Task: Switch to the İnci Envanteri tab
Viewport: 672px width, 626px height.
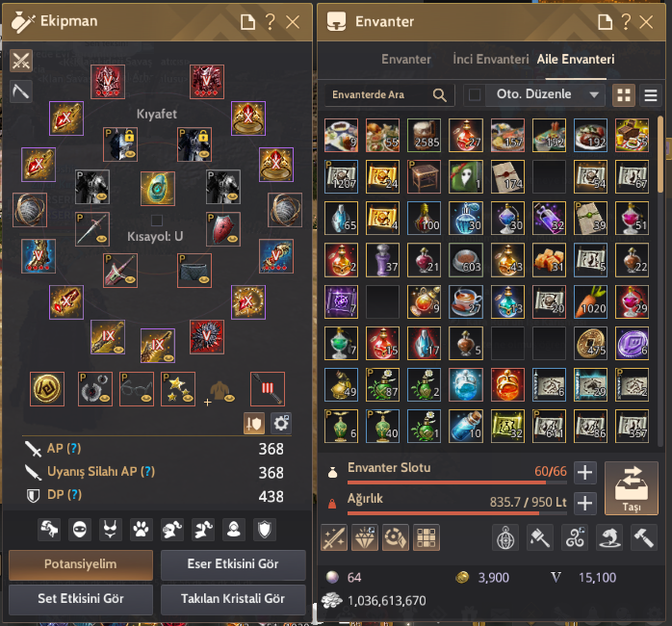Action: coord(491,59)
